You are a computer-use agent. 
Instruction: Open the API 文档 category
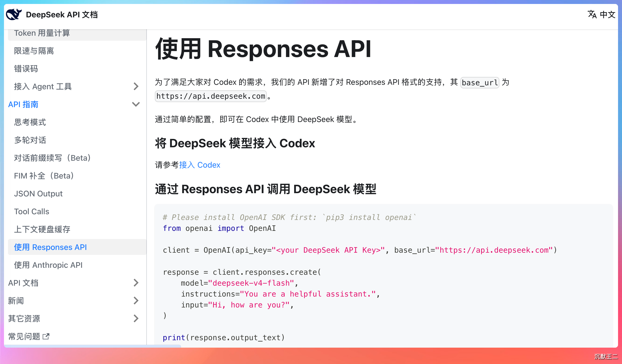click(x=23, y=283)
